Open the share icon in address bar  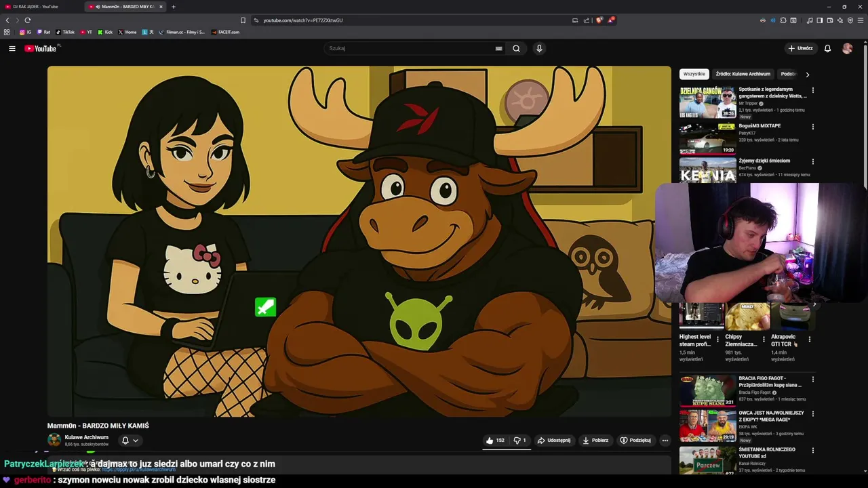pyautogui.click(x=587, y=20)
